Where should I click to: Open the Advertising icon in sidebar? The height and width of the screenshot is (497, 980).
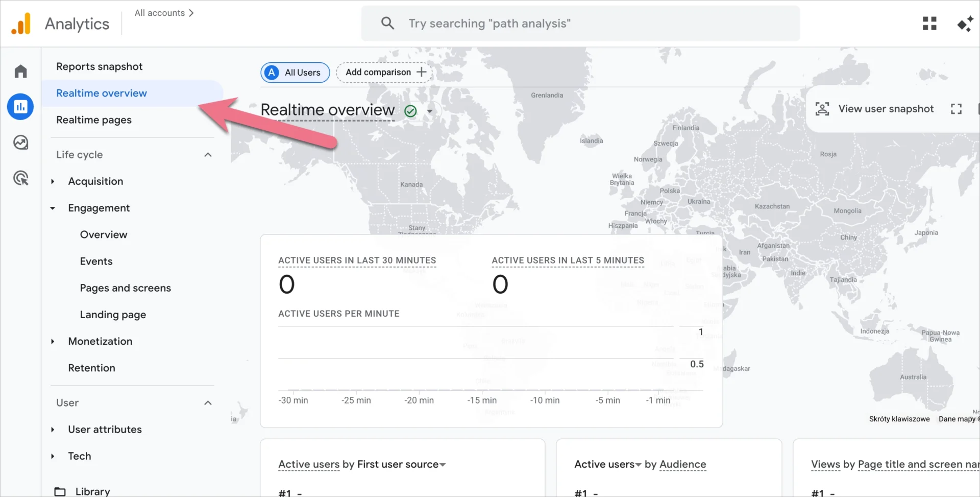point(20,178)
